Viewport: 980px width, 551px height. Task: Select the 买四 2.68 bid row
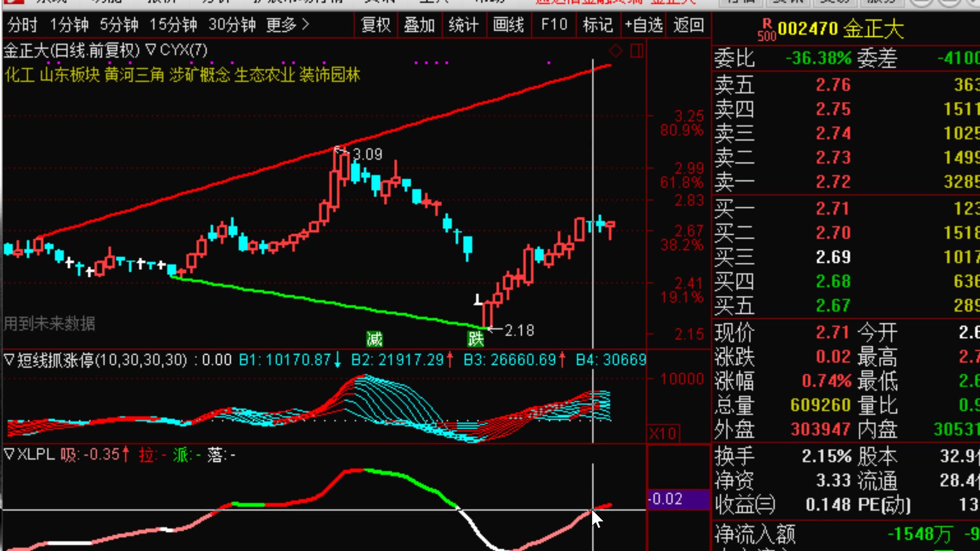pyautogui.click(x=846, y=281)
